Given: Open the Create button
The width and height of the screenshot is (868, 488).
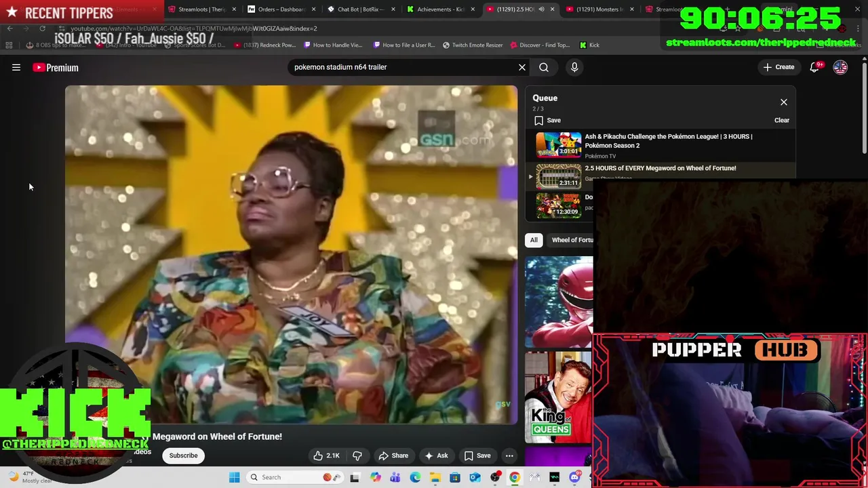Looking at the screenshot, I should pyautogui.click(x=778, y=67).
